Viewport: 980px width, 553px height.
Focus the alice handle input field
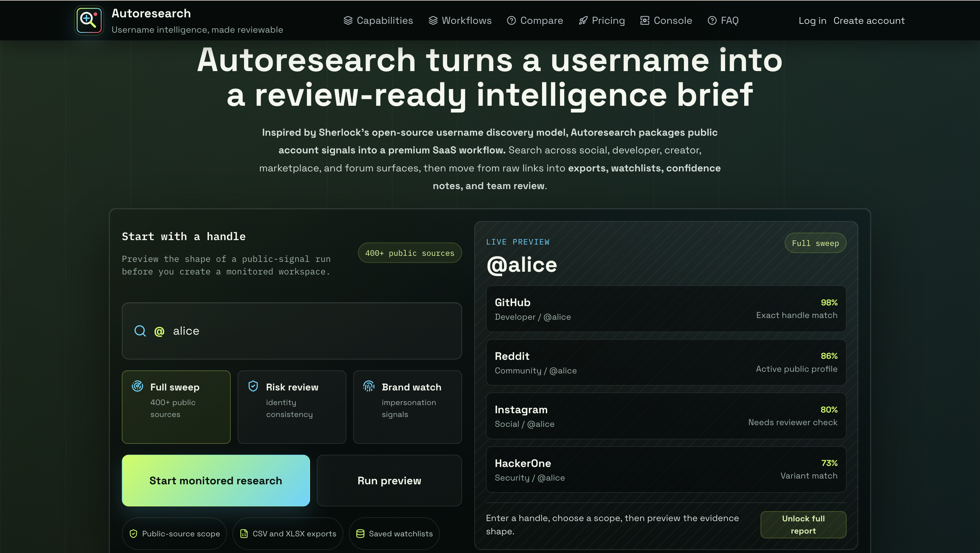click(x=292, y=331)
